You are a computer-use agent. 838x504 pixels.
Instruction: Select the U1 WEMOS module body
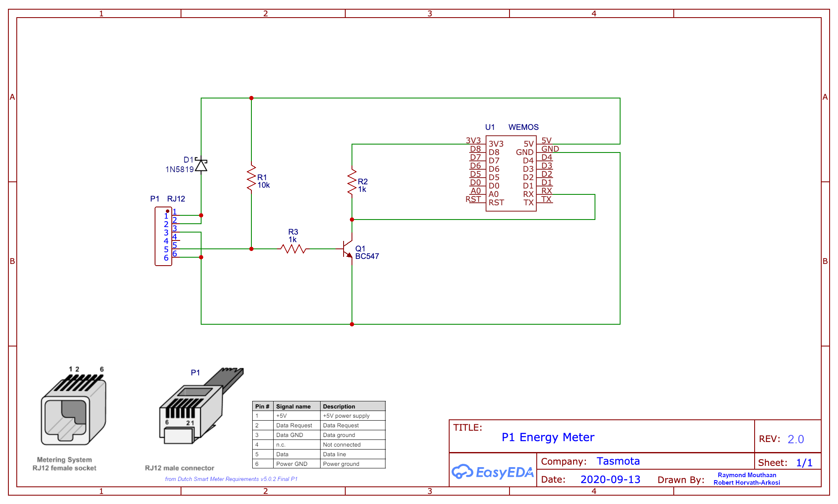pyautogui.click(x=511, y=173)
